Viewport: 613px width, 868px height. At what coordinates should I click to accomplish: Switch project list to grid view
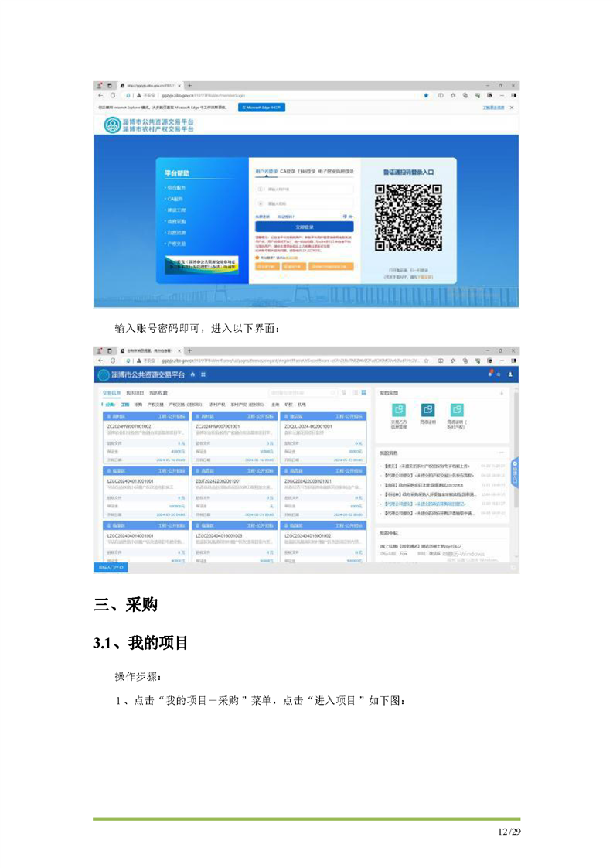(363, 394)
